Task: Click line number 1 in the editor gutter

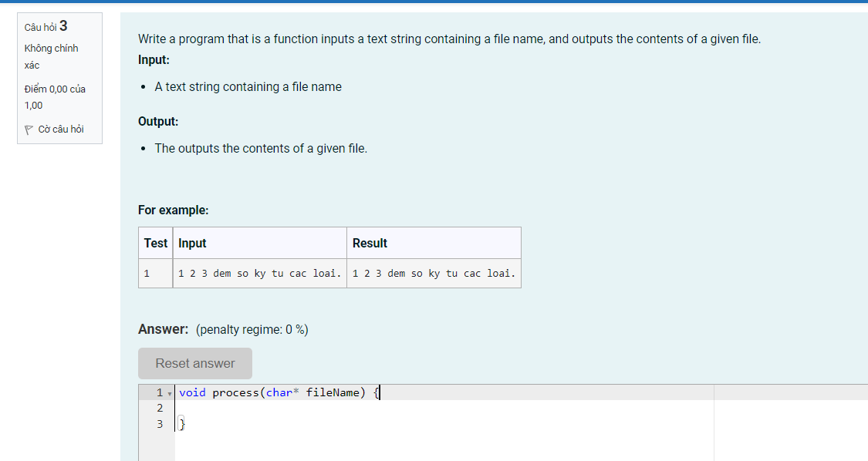Action: point(160,392)
